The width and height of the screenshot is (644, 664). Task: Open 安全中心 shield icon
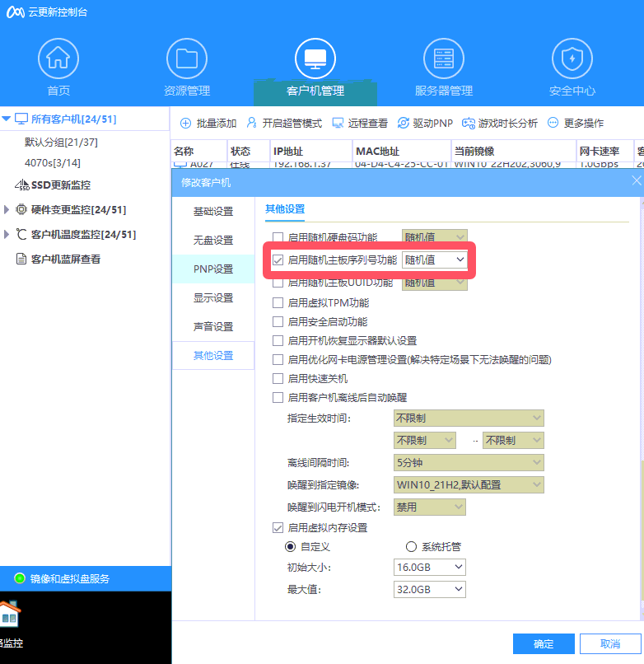572,58
